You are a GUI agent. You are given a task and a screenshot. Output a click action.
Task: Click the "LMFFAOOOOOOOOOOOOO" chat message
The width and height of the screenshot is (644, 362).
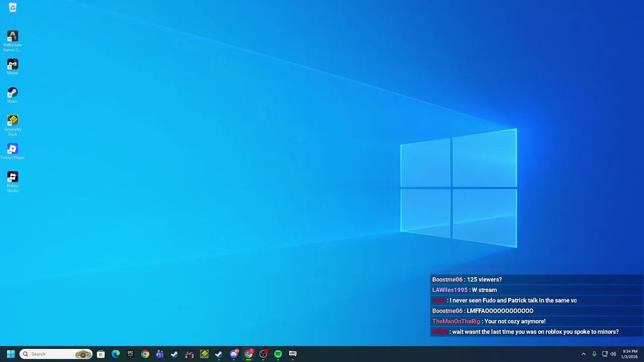[x=500, y=311]
